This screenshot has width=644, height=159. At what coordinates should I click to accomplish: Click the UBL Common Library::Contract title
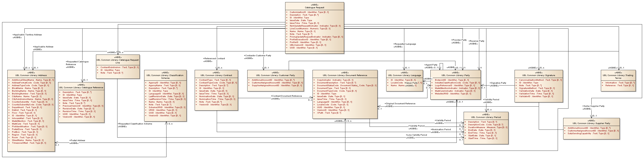coord(216,75)
